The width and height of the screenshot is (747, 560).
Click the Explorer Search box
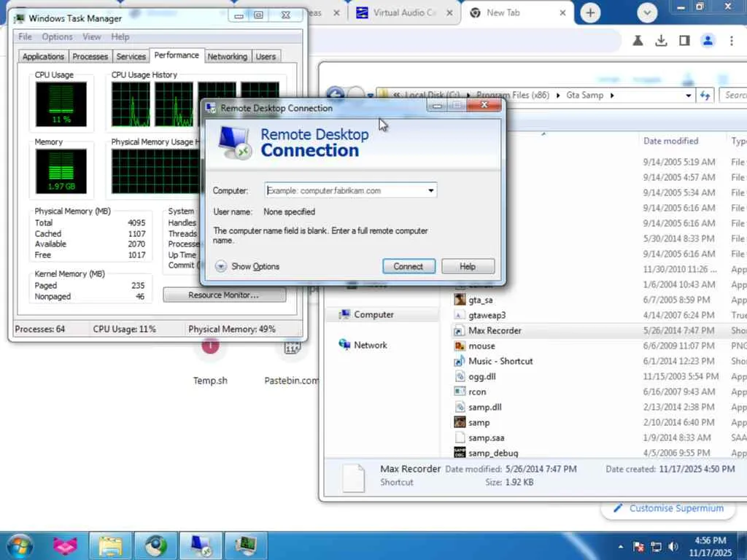coord(734,96)
